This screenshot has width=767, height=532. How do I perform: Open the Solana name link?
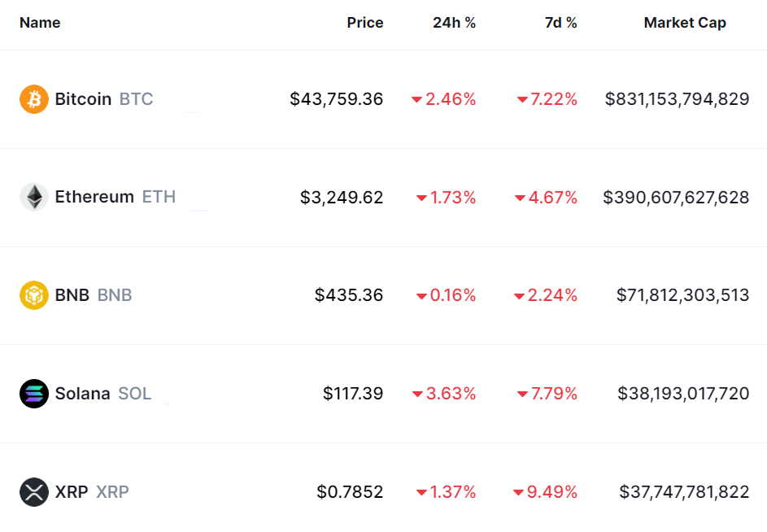[82, 394]
